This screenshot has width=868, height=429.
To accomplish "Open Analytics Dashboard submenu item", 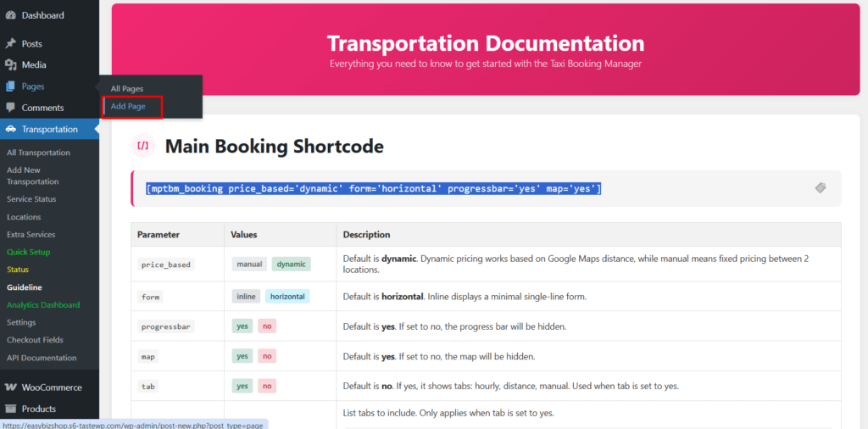I will coord(43,305).
